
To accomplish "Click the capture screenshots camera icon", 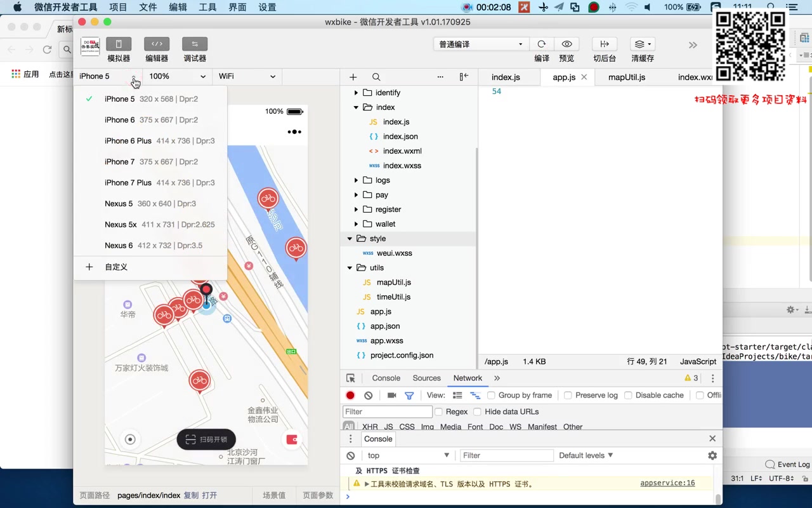I will (x=391, y=395).
